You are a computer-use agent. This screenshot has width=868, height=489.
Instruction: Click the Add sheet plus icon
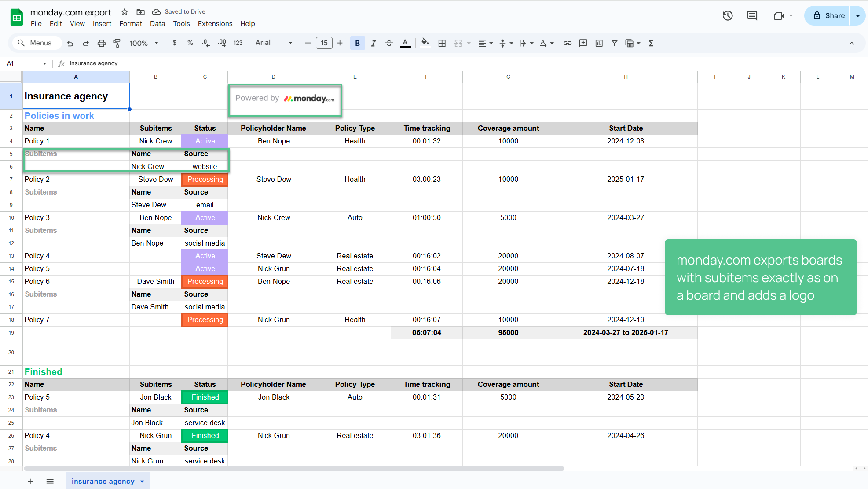point(30,481)
